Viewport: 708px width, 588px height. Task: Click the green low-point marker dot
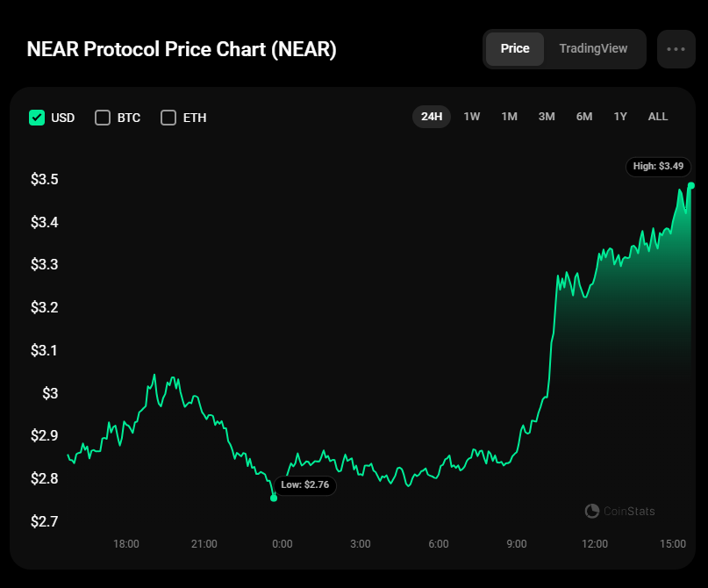click(x=274, y=498)
